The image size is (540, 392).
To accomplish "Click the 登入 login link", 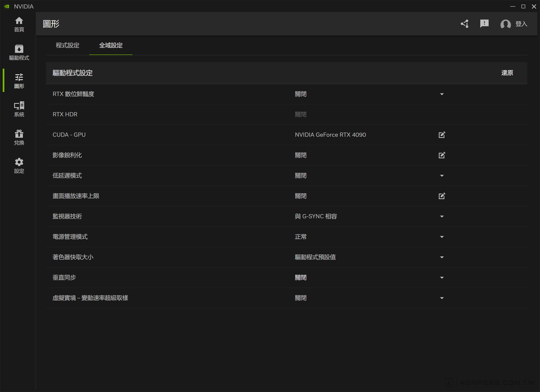I will tap(521, 24).
